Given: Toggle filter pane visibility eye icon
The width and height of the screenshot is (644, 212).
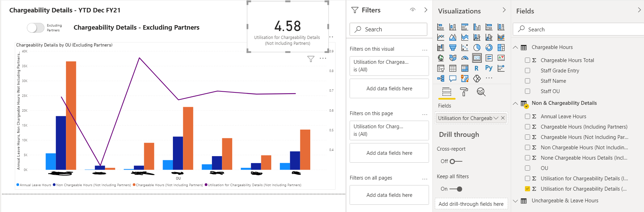Looking at the screenshot, I should point(412,10).
